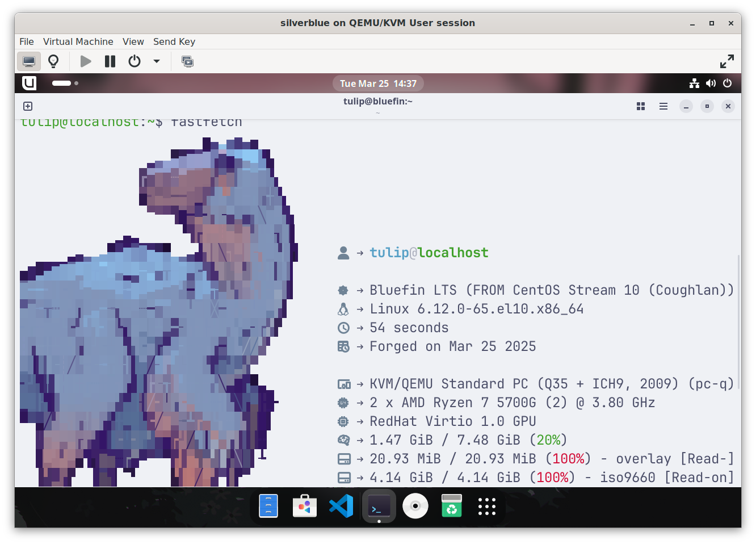Click the terminal vertical scrollbar

pyautogui.click(x=738, y=323)
